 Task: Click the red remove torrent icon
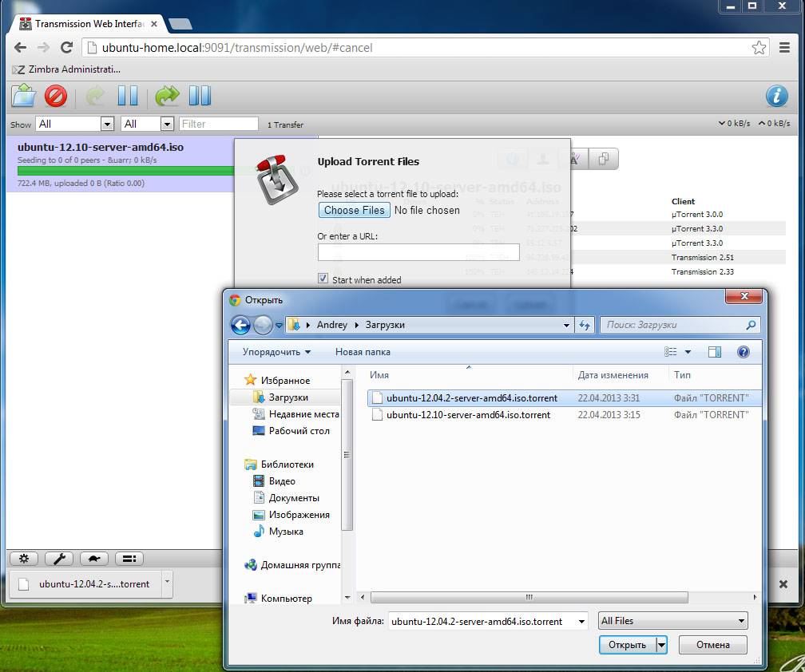click(55, 96)
